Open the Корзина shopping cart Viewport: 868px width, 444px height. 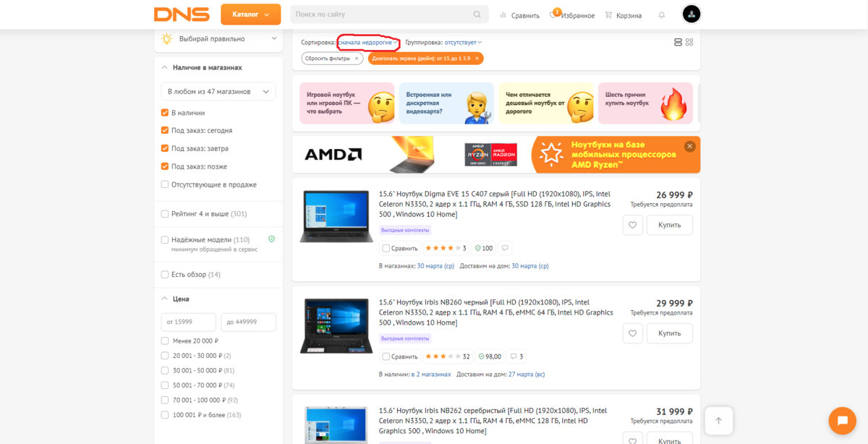[x=624, y=15]
